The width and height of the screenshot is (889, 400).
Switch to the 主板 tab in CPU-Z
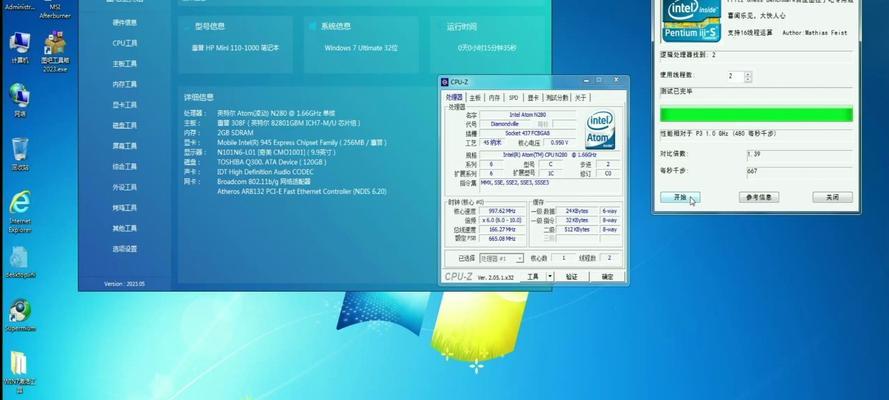click(475, 97)
